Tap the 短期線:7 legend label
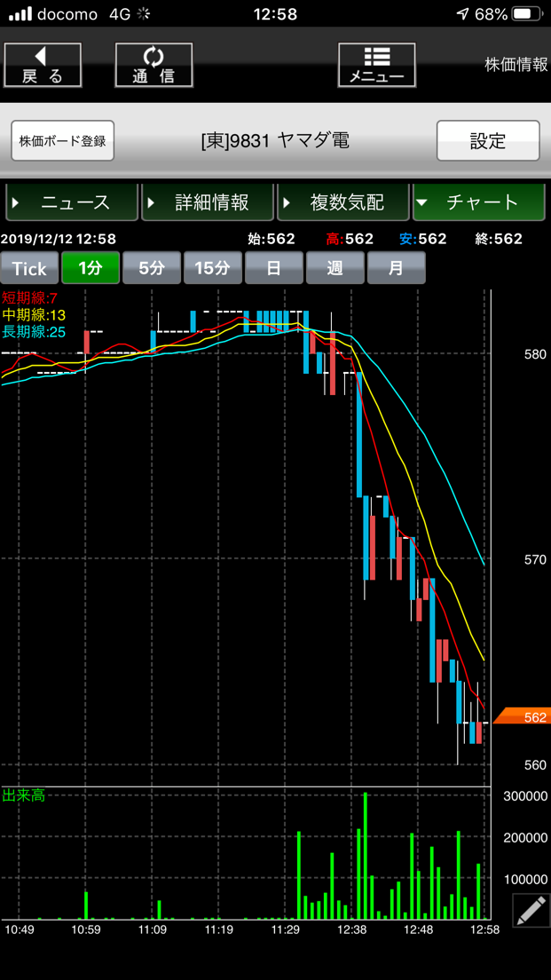551x980 pixels. tap(29, 297)
